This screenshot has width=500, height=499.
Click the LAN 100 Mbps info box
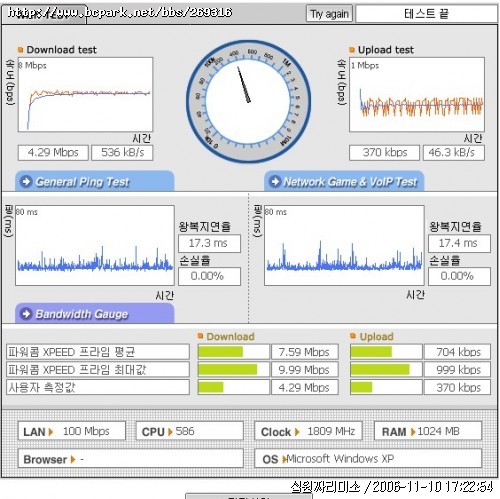pos(72,431)
